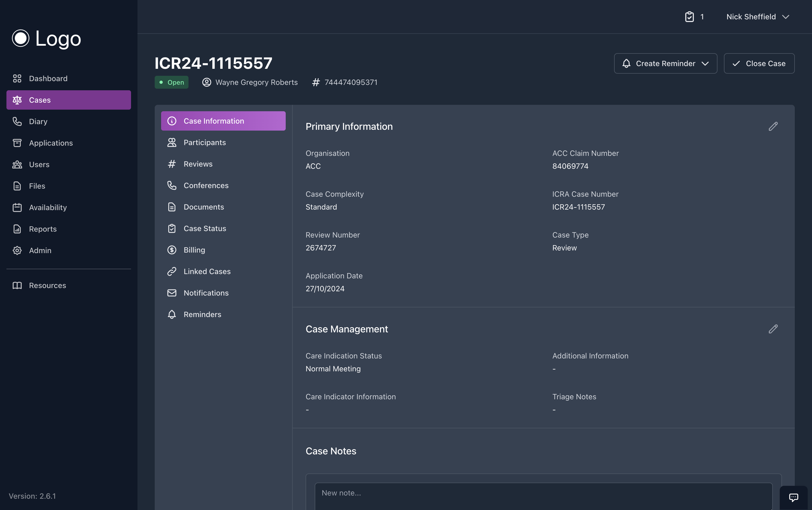The width and height of the screenshot is (812, 510).
Task: Switch to the Participants tab
Action: click(x=205, y=142)
